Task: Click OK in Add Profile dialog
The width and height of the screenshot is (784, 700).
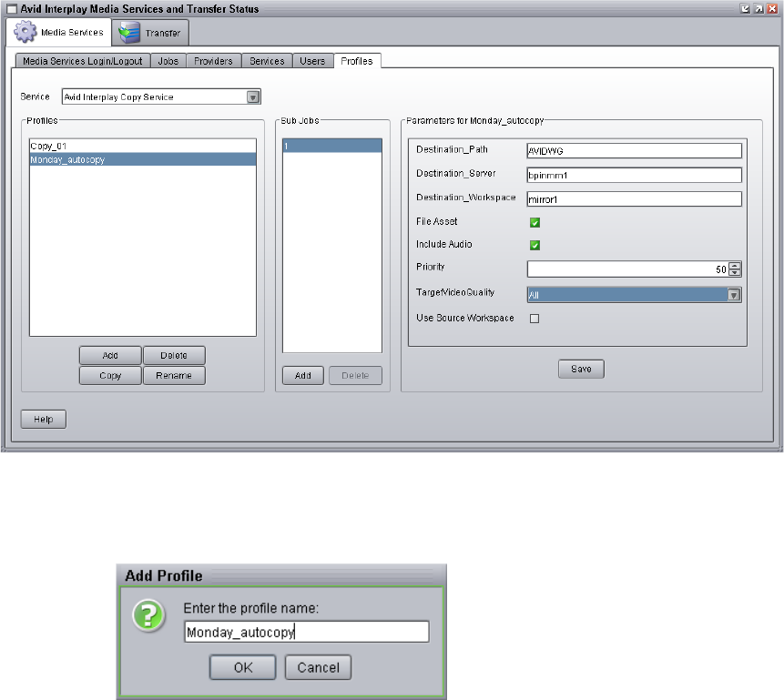Action: point(243,667)
